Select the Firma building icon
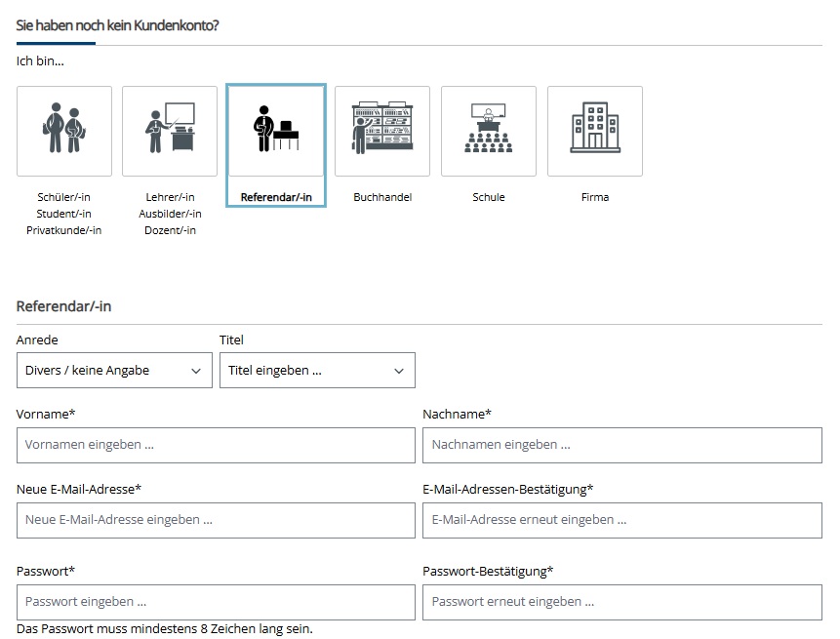This screenshot has width=840, height=639. click(594, 131)
